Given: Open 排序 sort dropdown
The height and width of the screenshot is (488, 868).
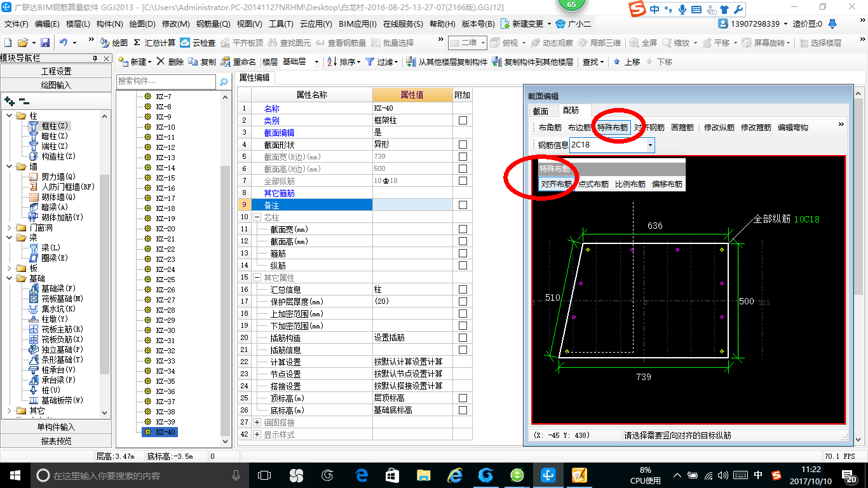Looking at the screenshot, I should point(344,62).
